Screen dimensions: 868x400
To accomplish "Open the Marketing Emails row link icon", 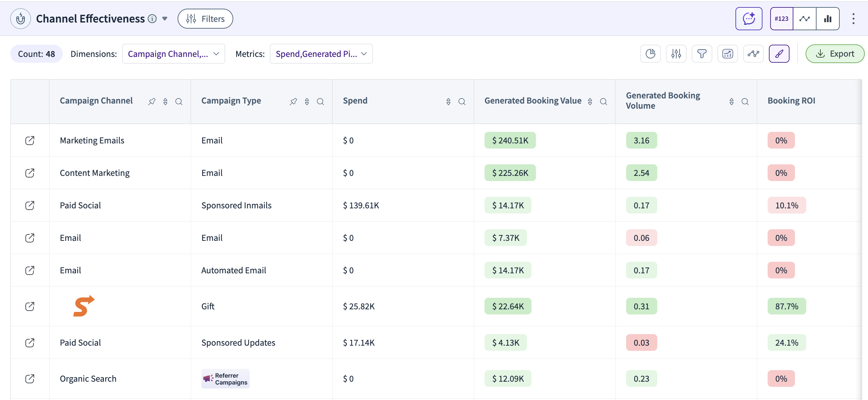I will pyautogui.click(x=30, y=141).
